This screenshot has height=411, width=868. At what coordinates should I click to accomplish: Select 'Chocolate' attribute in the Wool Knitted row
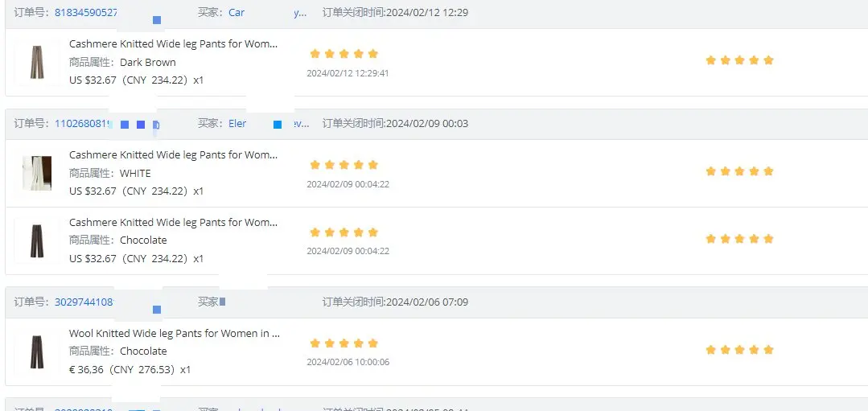pyautogui.click(x=143, y=351)
